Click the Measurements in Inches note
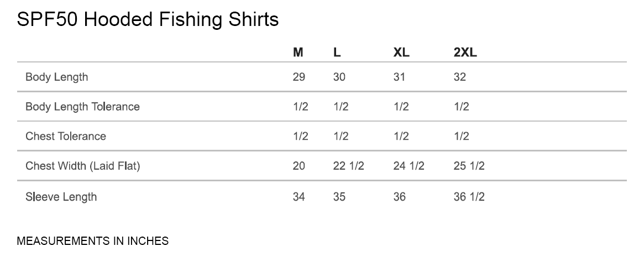 [x=93, y=241]
